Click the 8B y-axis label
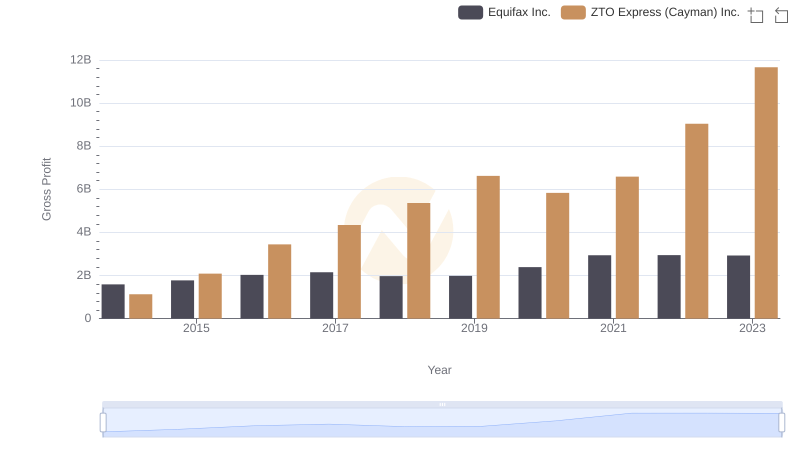 click(x=84, y=146)
